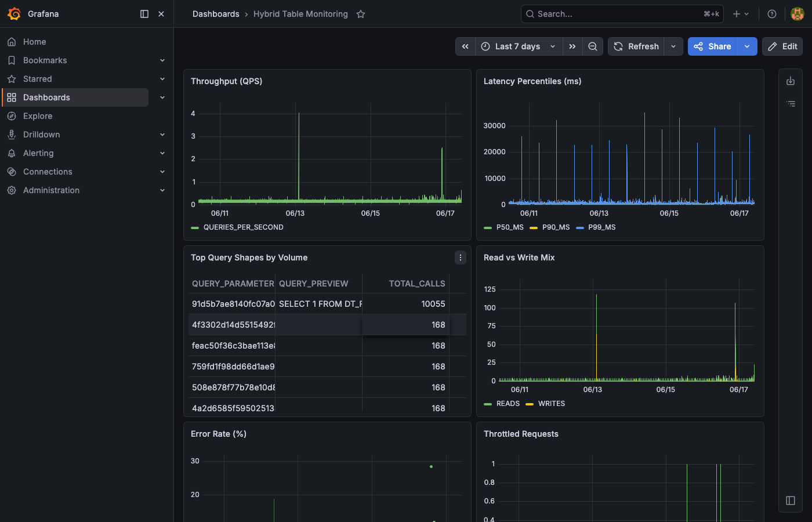Open Home in the sidebar
This screenshot has height=522, width=812.
[x=35, y=42]
